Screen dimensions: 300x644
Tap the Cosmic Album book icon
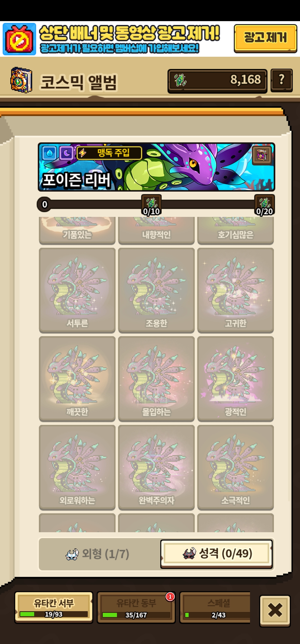(21, 80)
